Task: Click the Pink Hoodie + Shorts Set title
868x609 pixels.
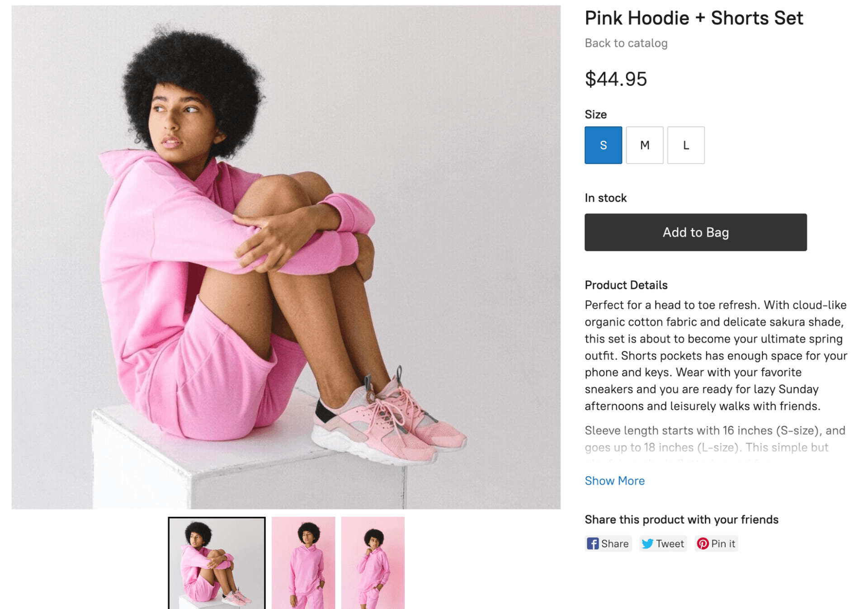Action: point(693,18)
